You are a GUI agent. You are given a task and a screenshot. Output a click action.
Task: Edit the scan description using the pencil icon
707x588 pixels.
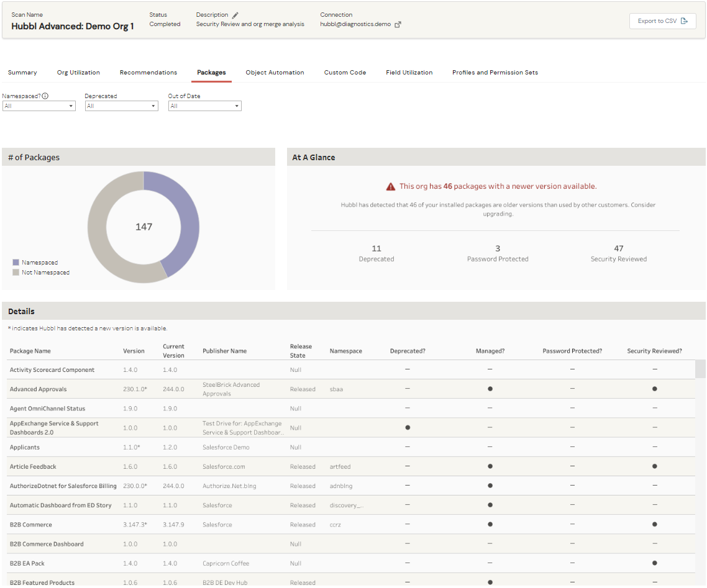click(235, 14)
